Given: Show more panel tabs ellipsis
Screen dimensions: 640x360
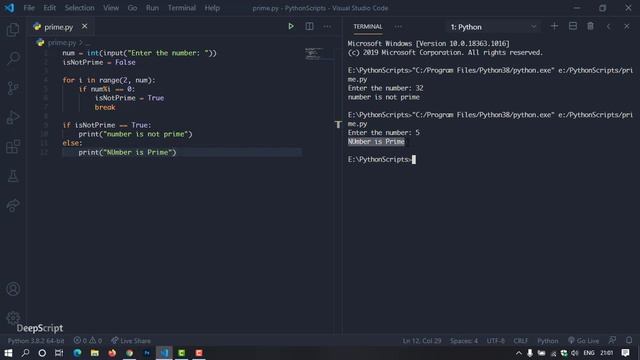Looking at the screenshot, I should click(x=398, y=27).
